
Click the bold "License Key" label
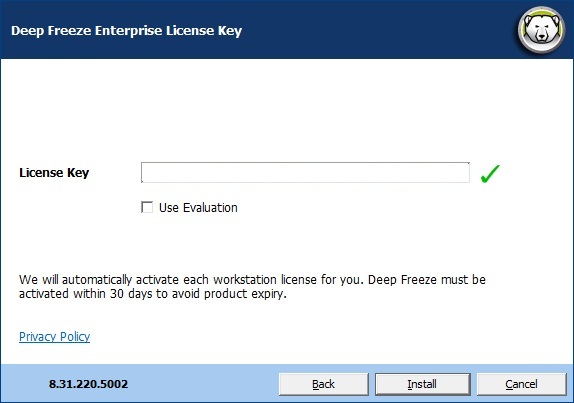54,173
